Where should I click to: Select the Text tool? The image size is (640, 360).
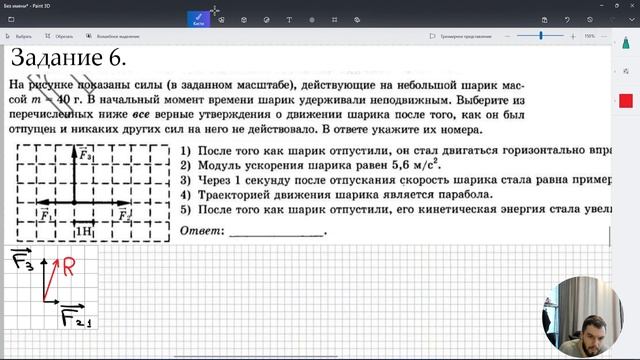point(289,20)
